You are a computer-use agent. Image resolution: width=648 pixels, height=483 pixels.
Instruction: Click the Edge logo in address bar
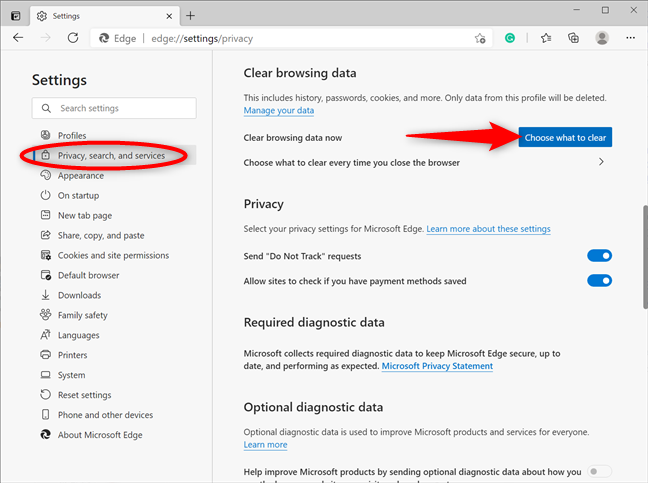point(104,38)
